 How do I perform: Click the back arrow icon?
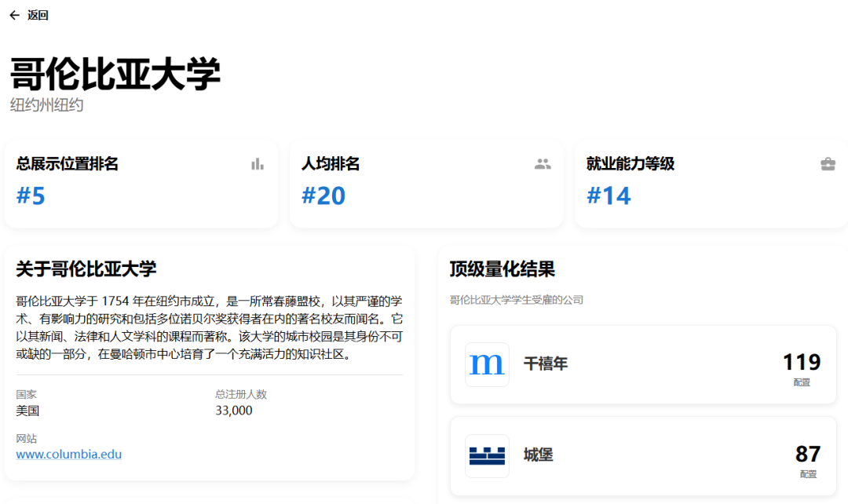[x=14, y=15]
